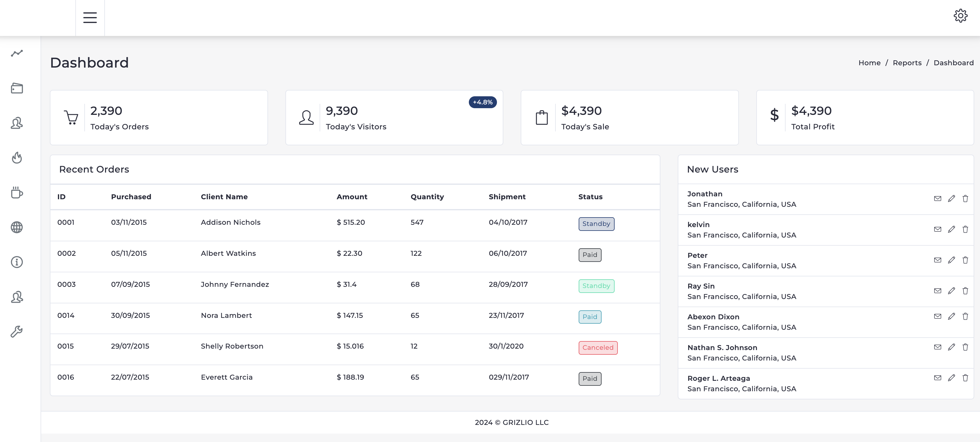Delete Ray Sin from new users
980x442 pixels.
[965, 291]
